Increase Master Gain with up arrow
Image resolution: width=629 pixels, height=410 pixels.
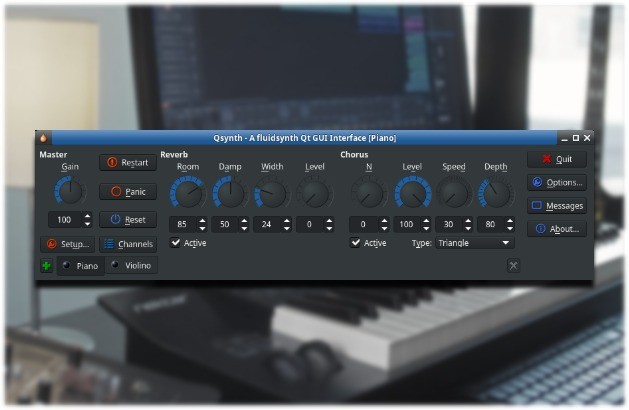point(87,216)
